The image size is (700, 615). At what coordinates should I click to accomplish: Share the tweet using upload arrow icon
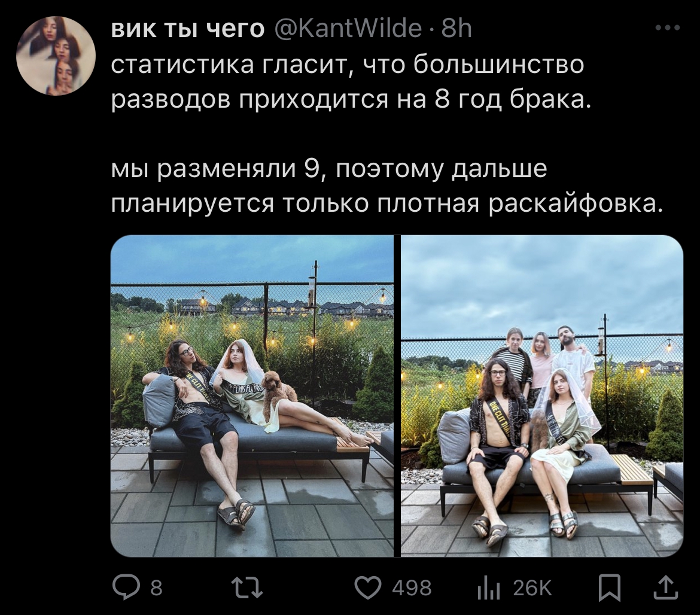pos(666,587)
